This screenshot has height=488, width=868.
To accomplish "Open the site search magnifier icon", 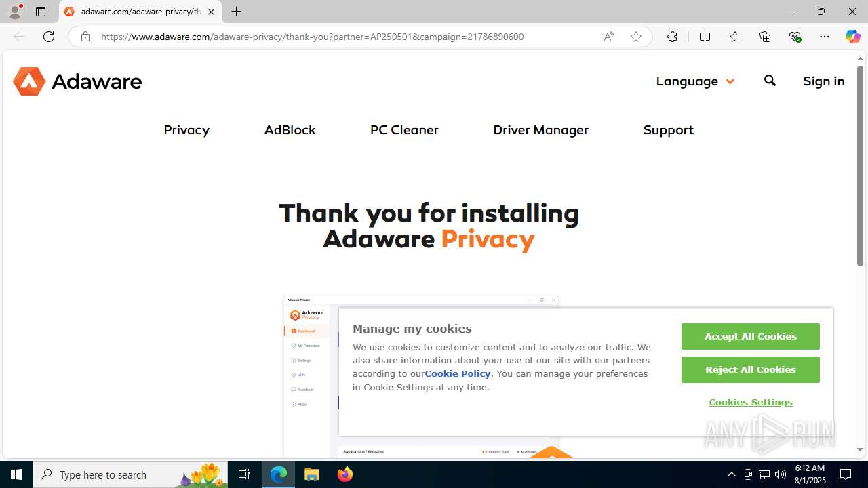I will coord(770,81).
